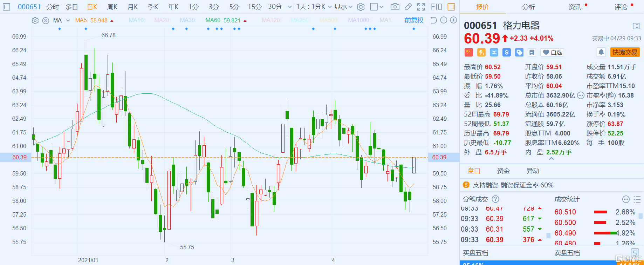The image size is (644, 265).
Task: Select the 月K monthly period
Action: tap(132, 7)
